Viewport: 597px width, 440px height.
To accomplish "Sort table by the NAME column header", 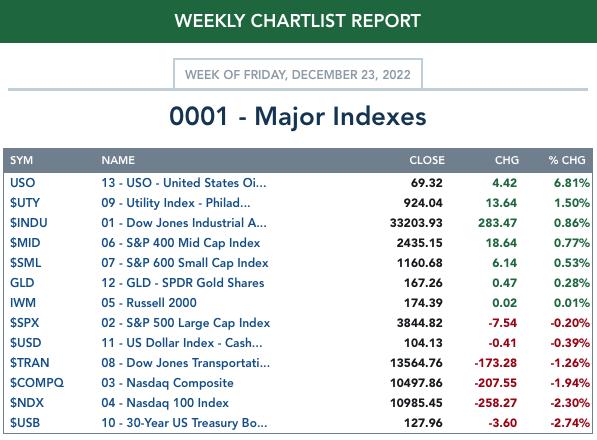I will click(118, 160).
